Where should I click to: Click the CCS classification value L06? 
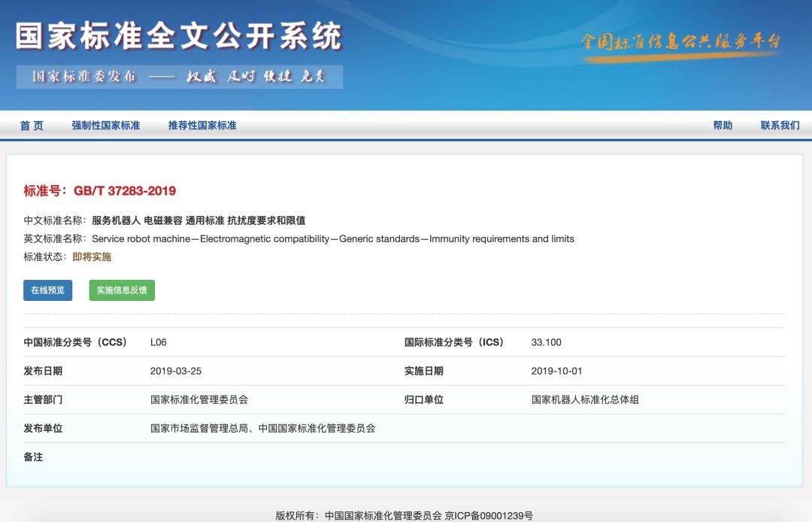(x=159, y=342)
